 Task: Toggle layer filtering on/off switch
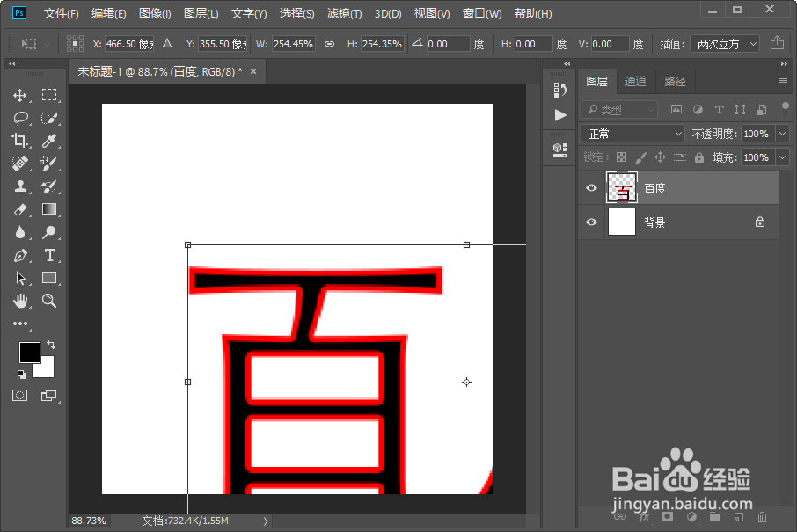tap(786, 110)
